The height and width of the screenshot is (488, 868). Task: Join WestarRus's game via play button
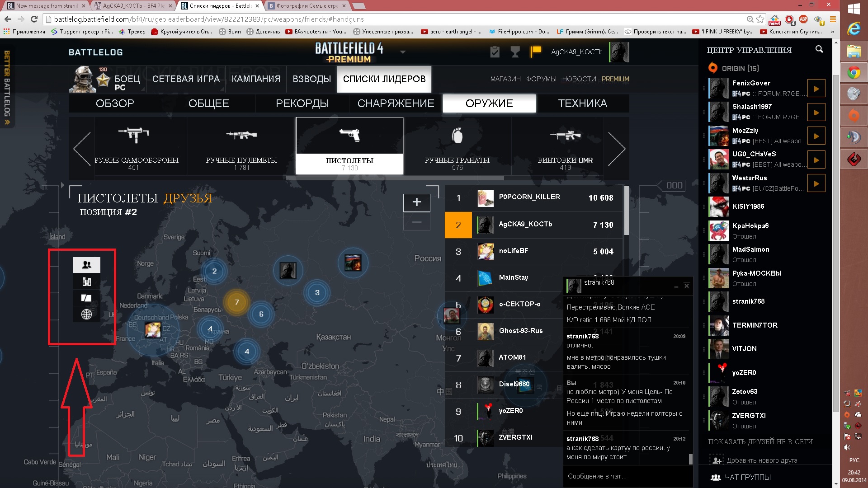click(816, 183)
